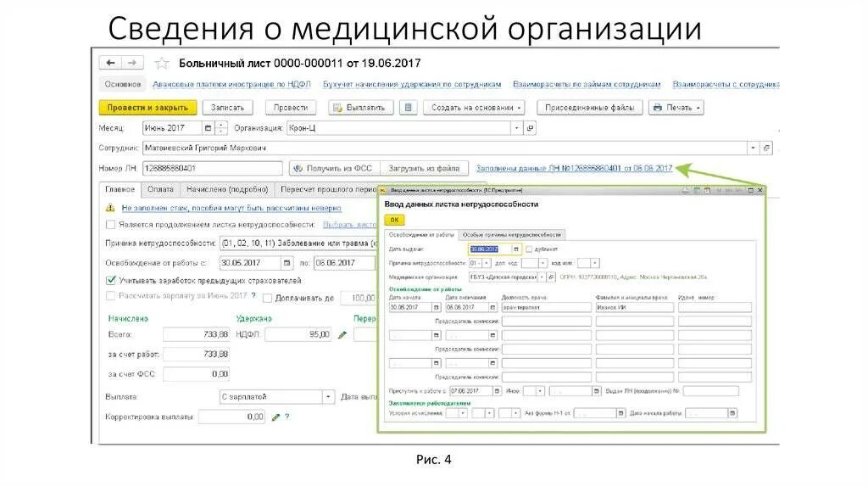Click the Выдан ЛН (продолжение) № field
This screenshot has width=868, height=487.
[x=711, y=391]
